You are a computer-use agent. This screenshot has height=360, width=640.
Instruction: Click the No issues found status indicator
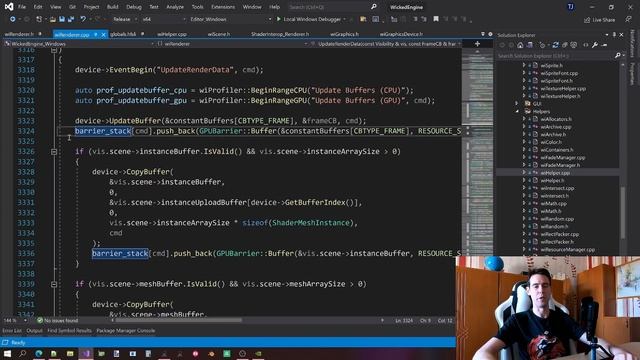(57, 321)
